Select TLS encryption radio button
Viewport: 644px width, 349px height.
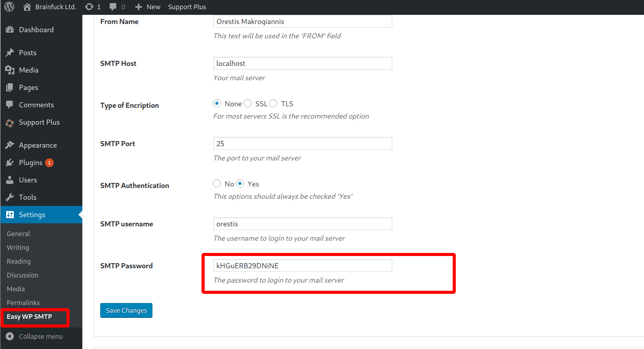pyautogui.click(x=273, y=103)
